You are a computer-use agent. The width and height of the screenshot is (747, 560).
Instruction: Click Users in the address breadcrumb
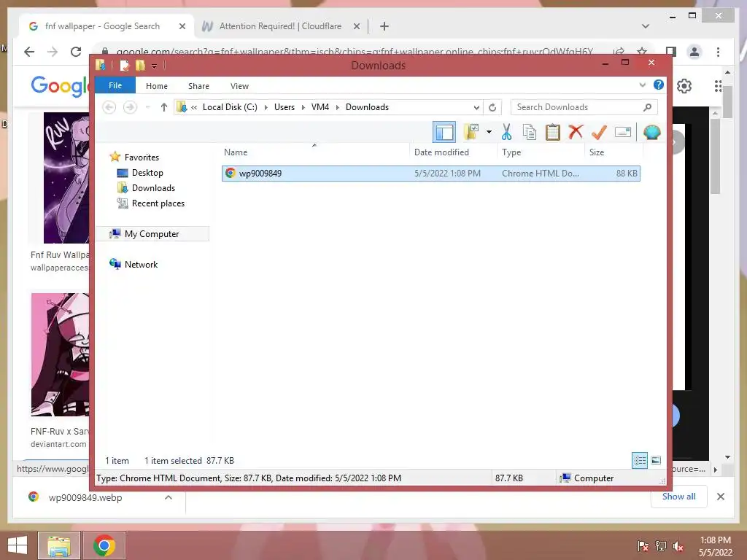click(x=285, y=107)
